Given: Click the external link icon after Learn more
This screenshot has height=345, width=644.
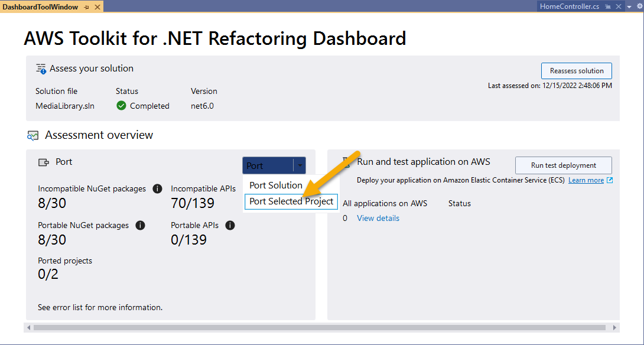Looking at the screenshot, I should [x=610, y=180].
